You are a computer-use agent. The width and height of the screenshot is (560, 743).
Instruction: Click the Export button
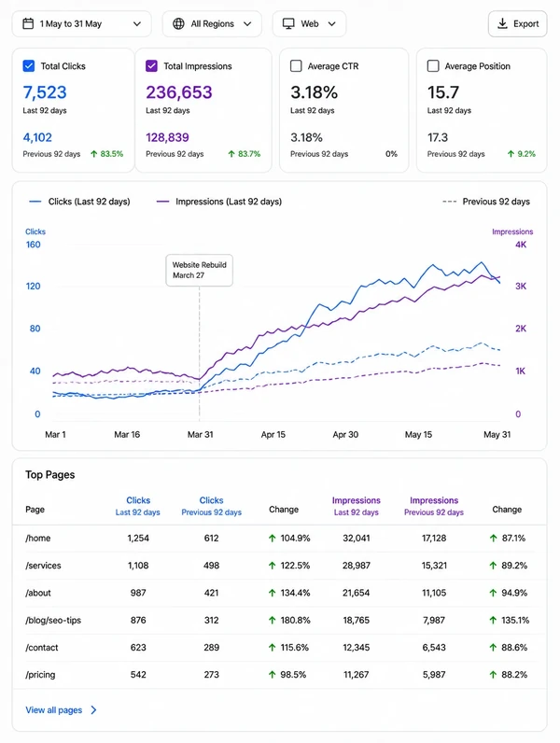pos(517,23)
